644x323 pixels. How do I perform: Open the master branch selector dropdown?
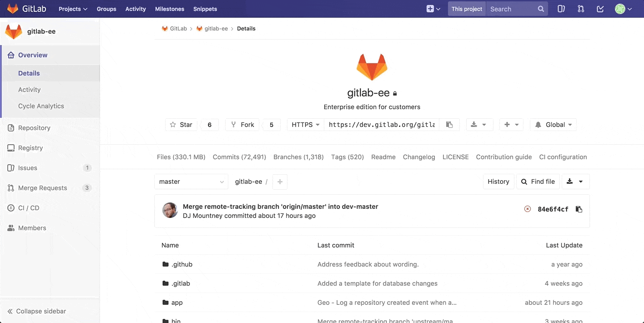[191, 182]
